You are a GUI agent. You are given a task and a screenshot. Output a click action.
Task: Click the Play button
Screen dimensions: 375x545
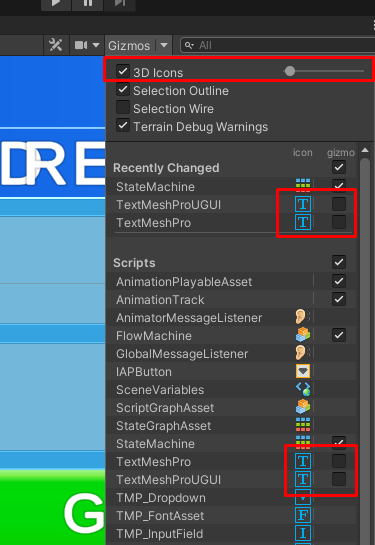[x=56, y=3]
